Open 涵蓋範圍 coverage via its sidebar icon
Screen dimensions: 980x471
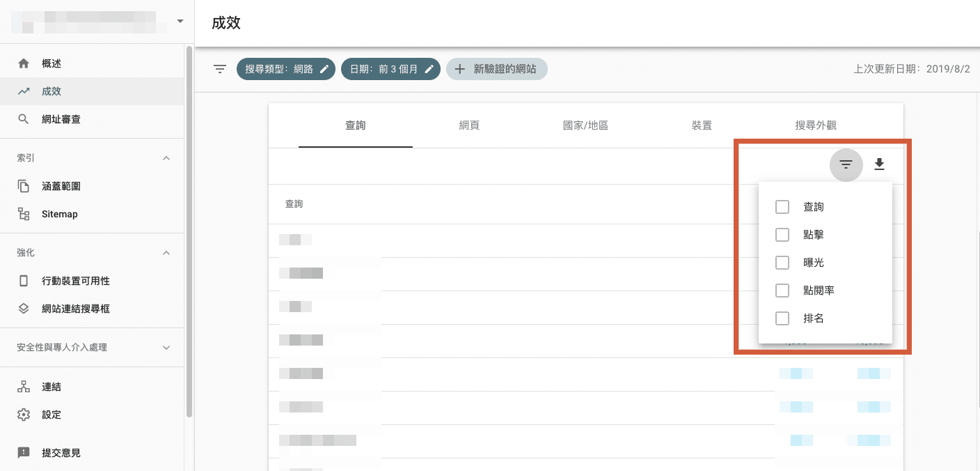(24, 185)
